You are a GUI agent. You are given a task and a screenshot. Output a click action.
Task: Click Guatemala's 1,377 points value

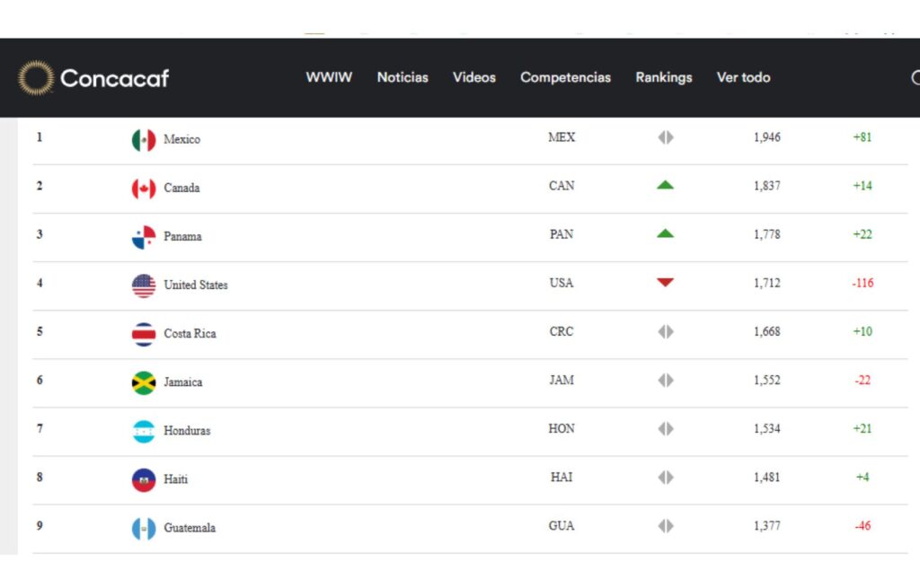pyautogui.click(x=767, y=526)
